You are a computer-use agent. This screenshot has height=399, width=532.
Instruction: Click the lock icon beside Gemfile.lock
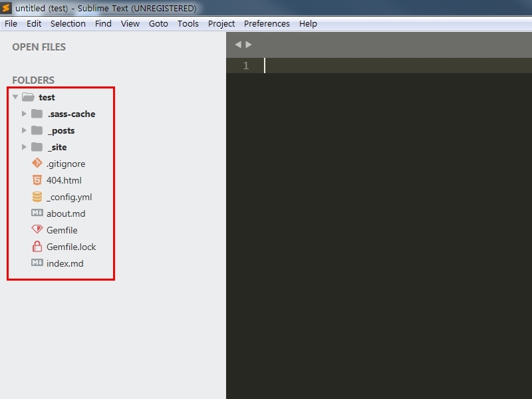[37, 247]
